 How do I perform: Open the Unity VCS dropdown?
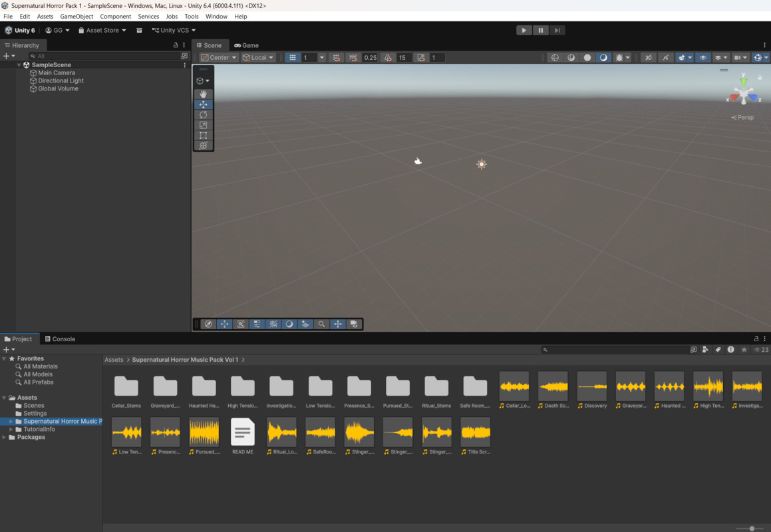[174, 30]
